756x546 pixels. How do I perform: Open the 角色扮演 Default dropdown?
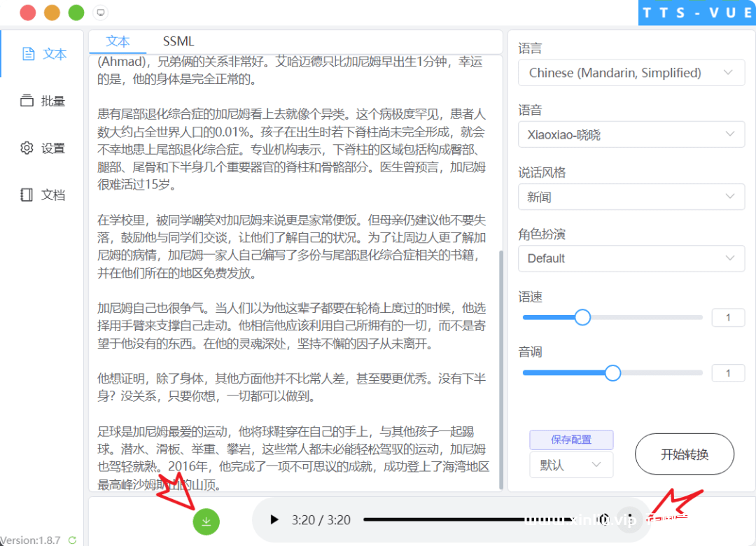click(631, 258)
